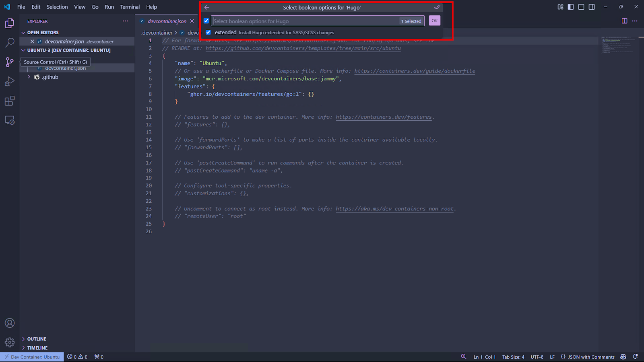Open the Explorer more actions ellipsis
Screen dimensions: 644x362
tap(125, 21)
